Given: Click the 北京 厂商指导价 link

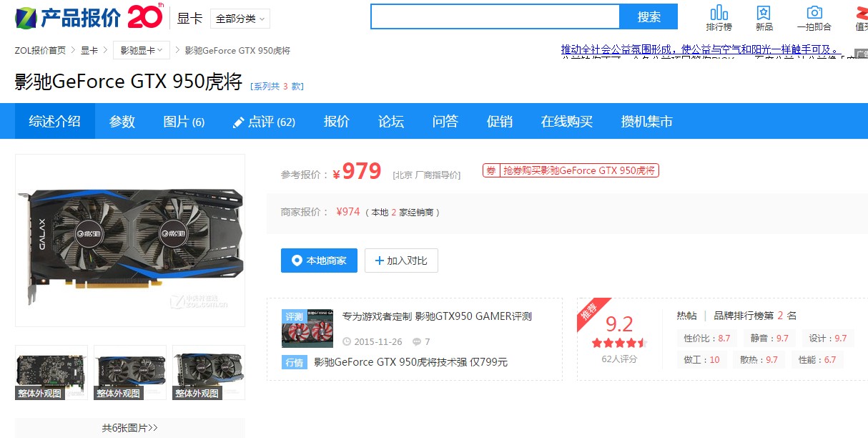Looking at the screenshot, I should coord(427,175).
